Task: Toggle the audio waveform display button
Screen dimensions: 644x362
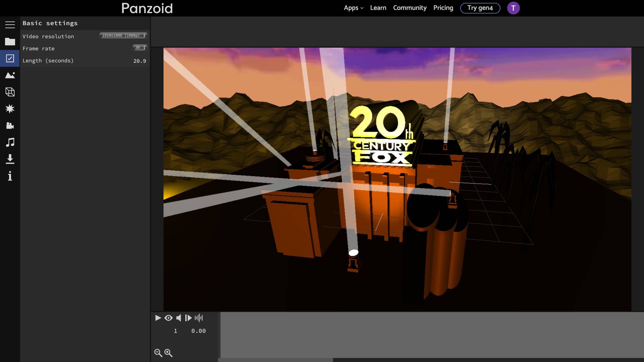Action: (x=199, y=318)
